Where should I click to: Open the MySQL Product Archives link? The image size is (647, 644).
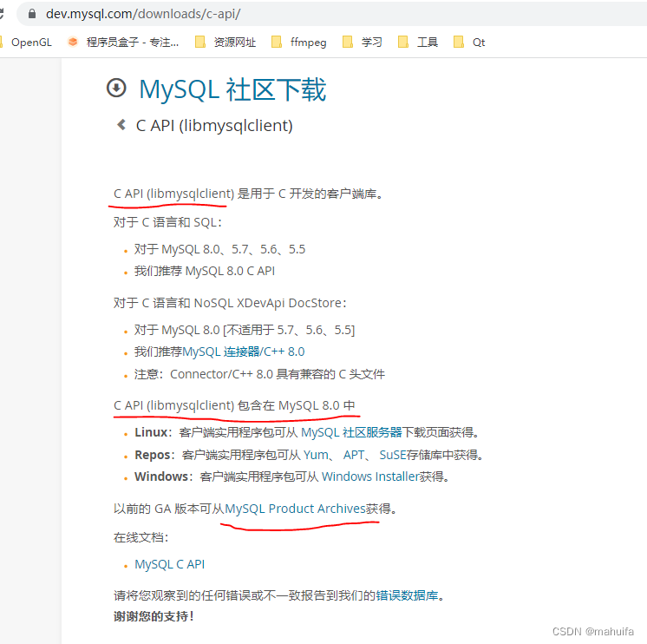click(x=296, y=509)
